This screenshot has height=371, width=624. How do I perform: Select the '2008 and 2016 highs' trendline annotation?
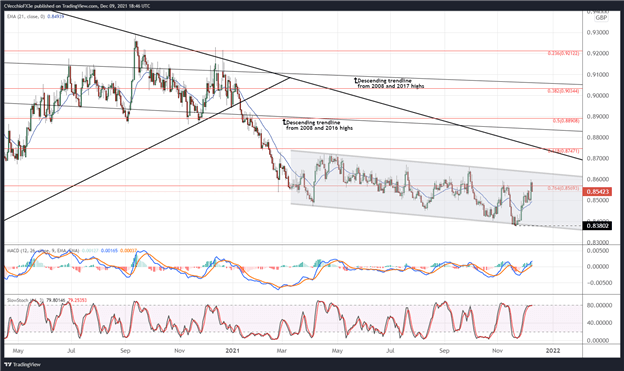click(318, 125)
